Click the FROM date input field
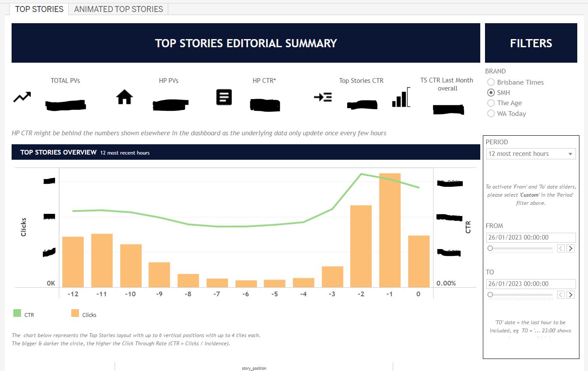 (x=531, y=237)
